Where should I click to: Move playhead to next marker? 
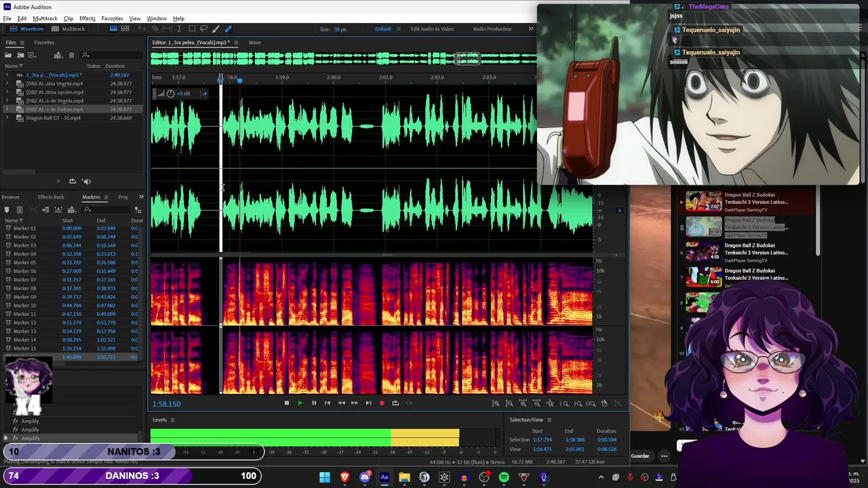pyautogui.click(x=368, y=403)
